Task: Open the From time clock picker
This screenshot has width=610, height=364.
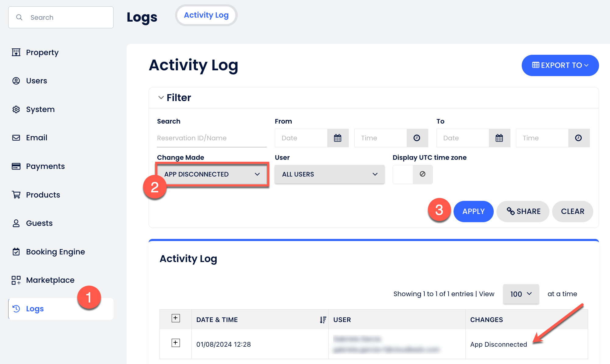Action: [417, 138]
